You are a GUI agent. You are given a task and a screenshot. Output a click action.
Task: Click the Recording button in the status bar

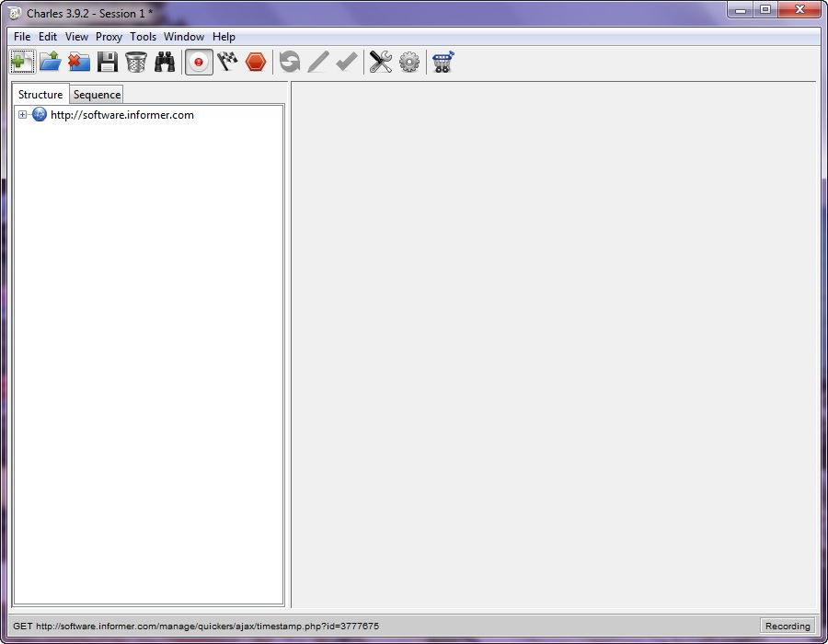788,626
